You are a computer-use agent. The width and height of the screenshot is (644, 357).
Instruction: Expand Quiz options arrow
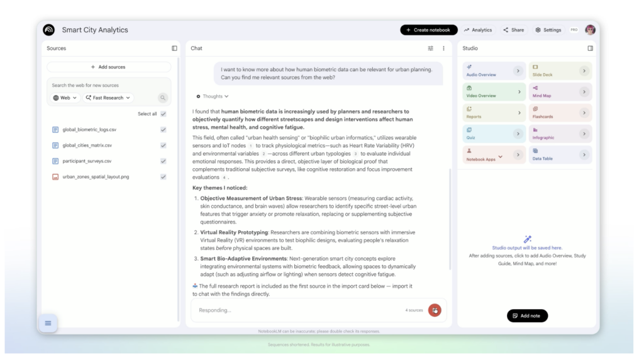click(x=518, y=133)
